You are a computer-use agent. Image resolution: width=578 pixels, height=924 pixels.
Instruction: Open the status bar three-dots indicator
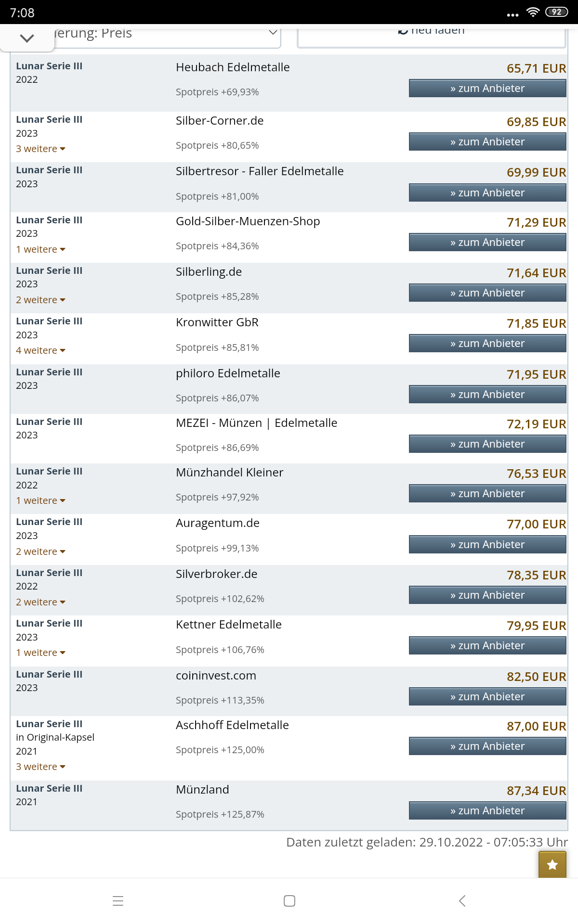[x=512, y=14]
